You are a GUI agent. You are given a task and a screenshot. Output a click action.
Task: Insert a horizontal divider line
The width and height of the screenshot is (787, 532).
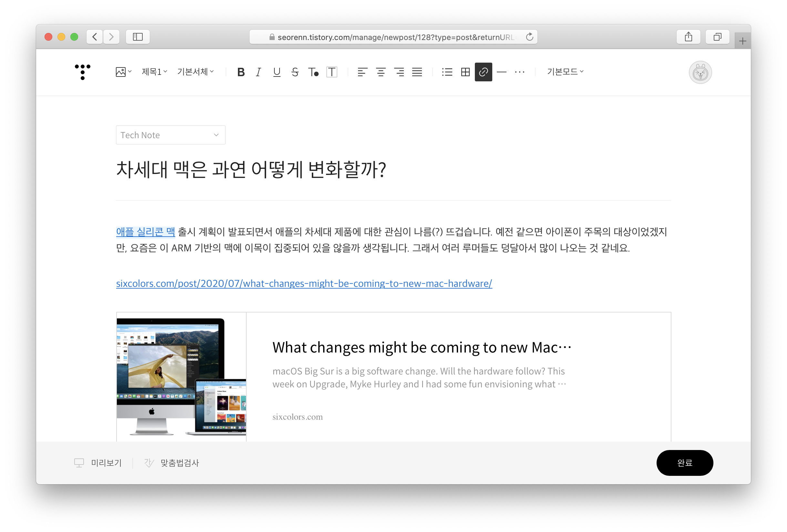[x=502, y=72]
